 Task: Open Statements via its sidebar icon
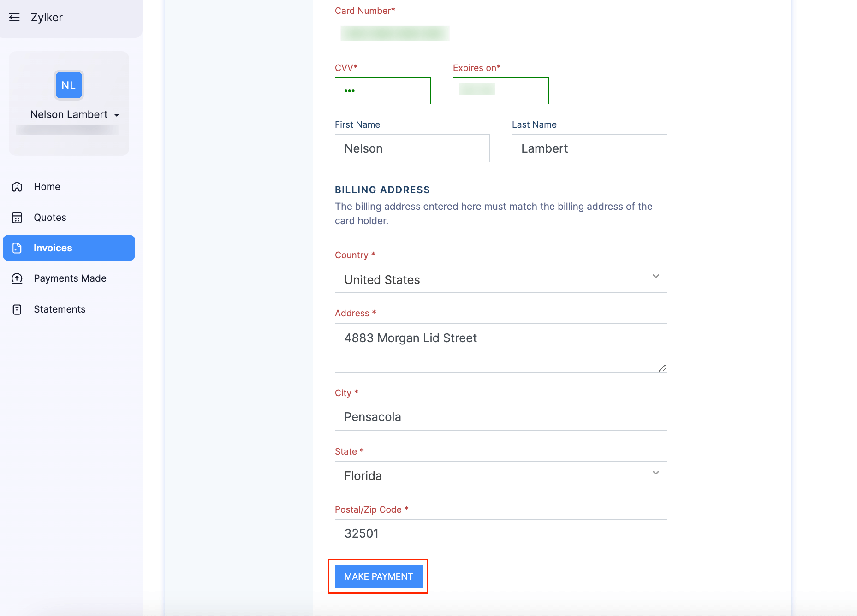tap(17, 309)
